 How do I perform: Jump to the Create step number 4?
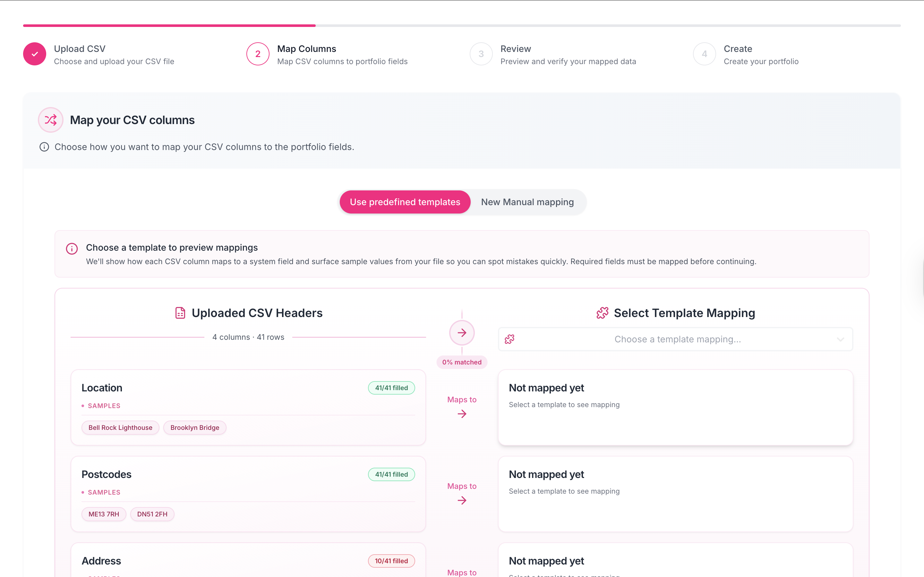pyautogui.click(x=704, y=54)
